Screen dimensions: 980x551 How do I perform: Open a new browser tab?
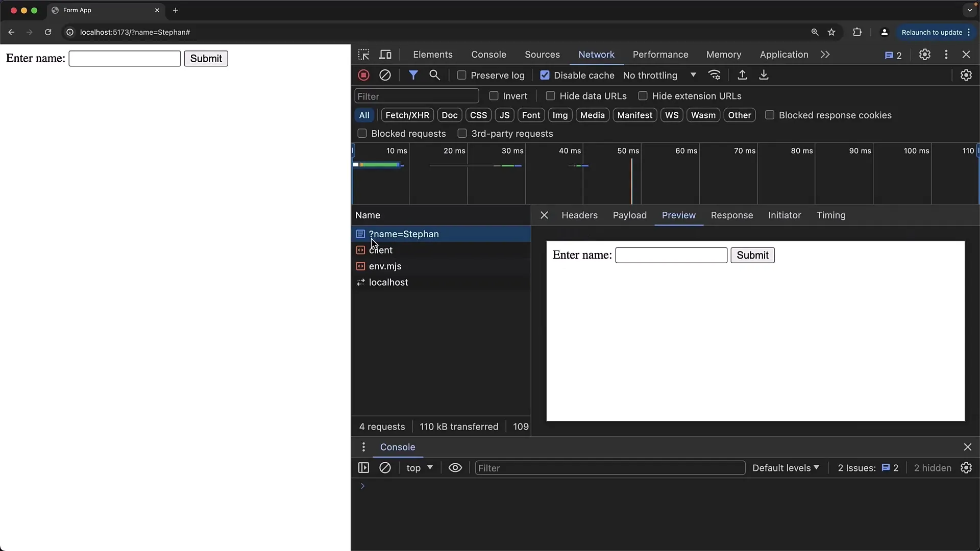pos(176,10)
